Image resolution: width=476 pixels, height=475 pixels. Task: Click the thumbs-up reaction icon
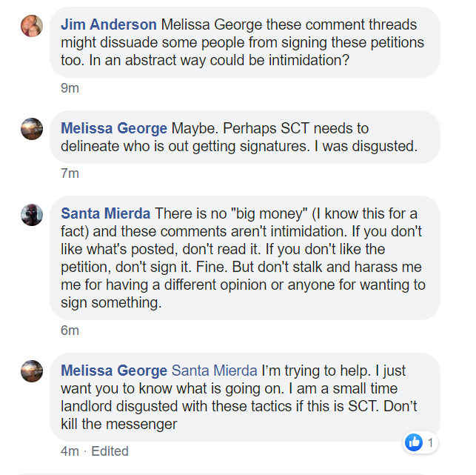413,442
